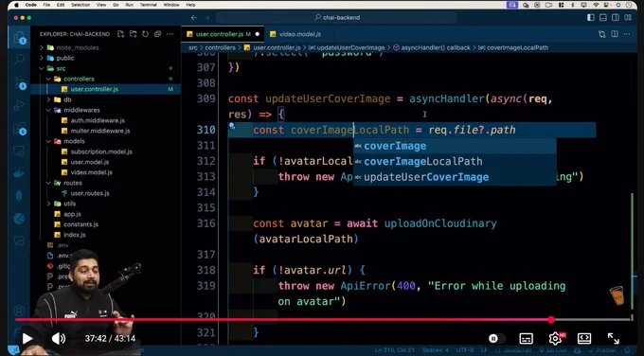The width and height of the screenshot is (644, 356).
Task: Split the editor to the right
Action: point(615,34)
